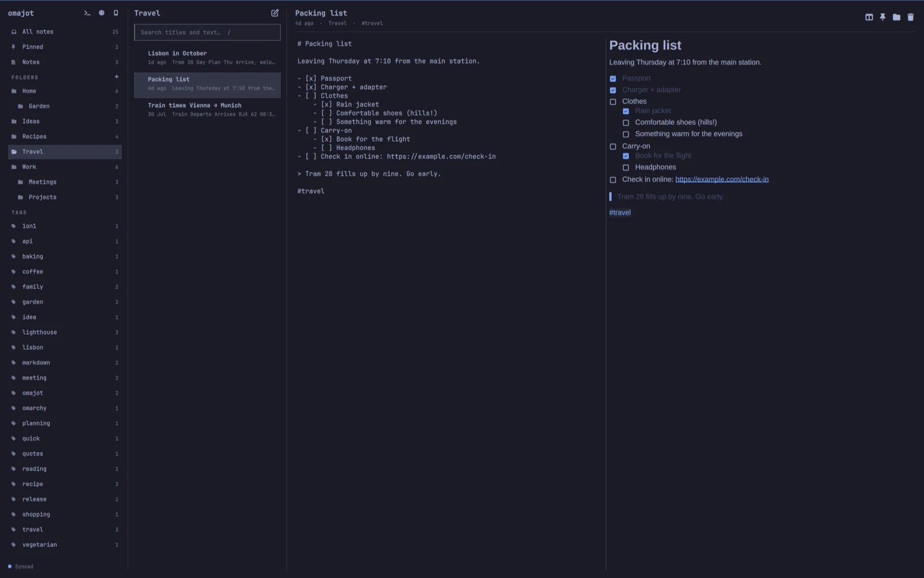Uncheck the Rain jacket checkbox

[625, 111]
